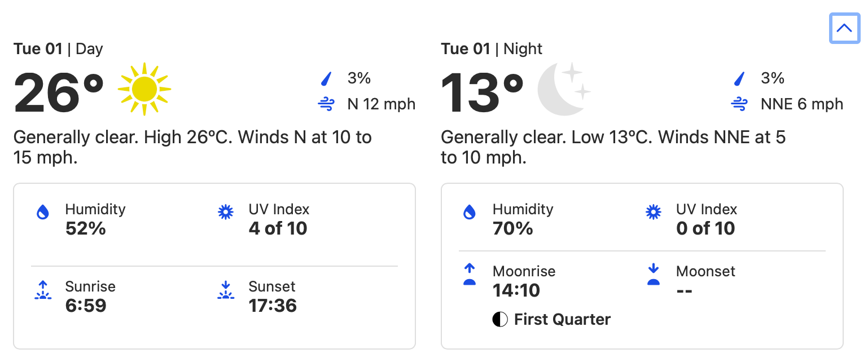Click the Night humidity droplet icon
This screenshot has height=362, width=868.
470,212
